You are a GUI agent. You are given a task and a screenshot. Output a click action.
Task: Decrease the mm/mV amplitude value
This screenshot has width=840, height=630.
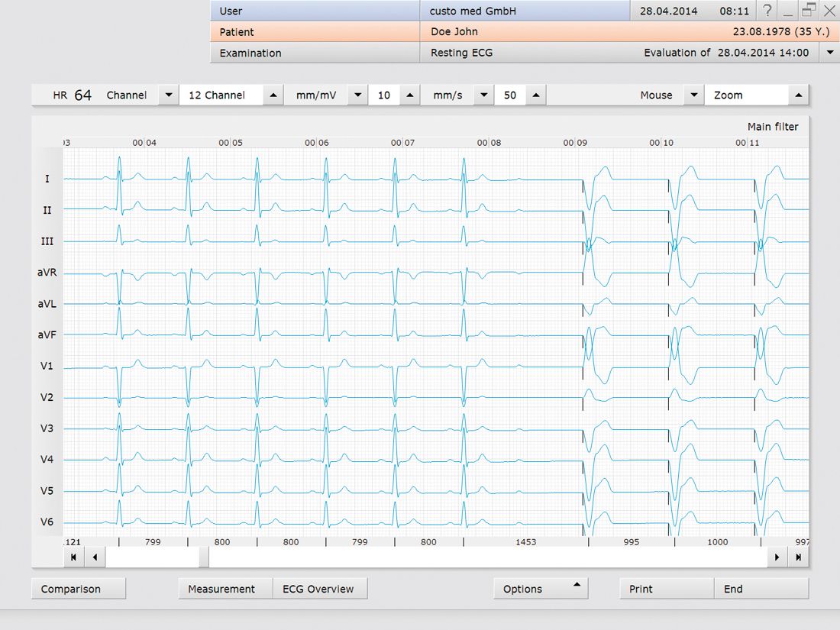point(357,95)
